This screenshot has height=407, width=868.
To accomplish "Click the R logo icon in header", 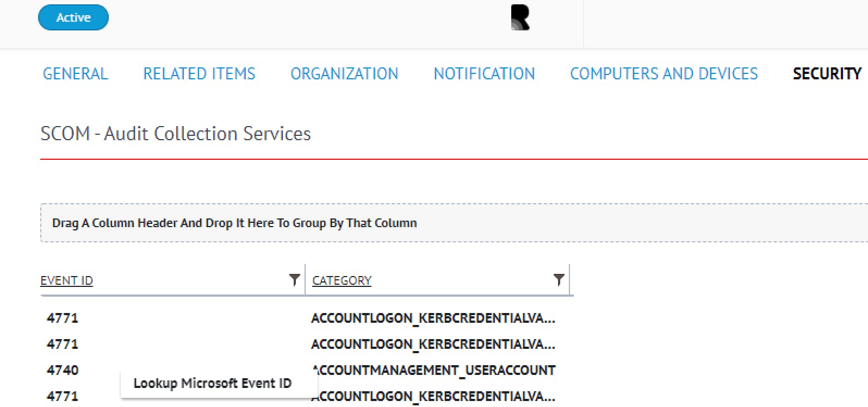I will (520, 17).
